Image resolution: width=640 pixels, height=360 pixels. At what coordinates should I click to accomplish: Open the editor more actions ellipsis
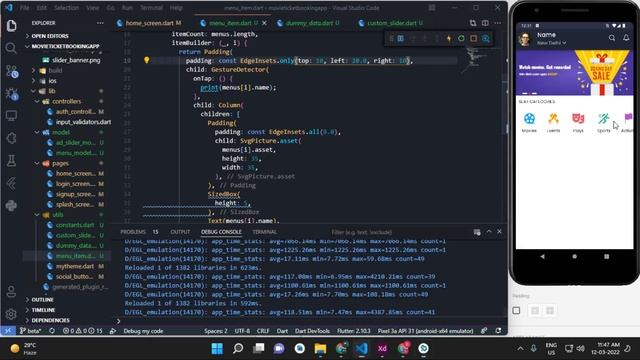coord(498,23)
